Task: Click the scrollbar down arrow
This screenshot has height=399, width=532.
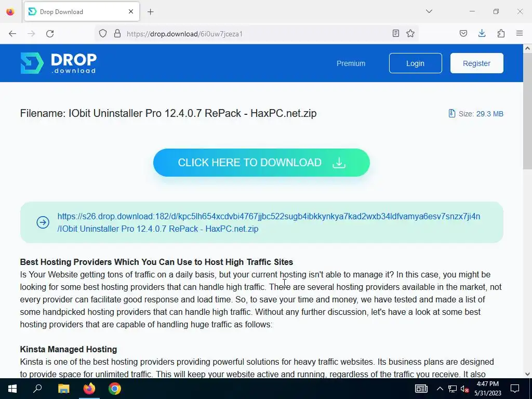Action: (x=527, y=374)
